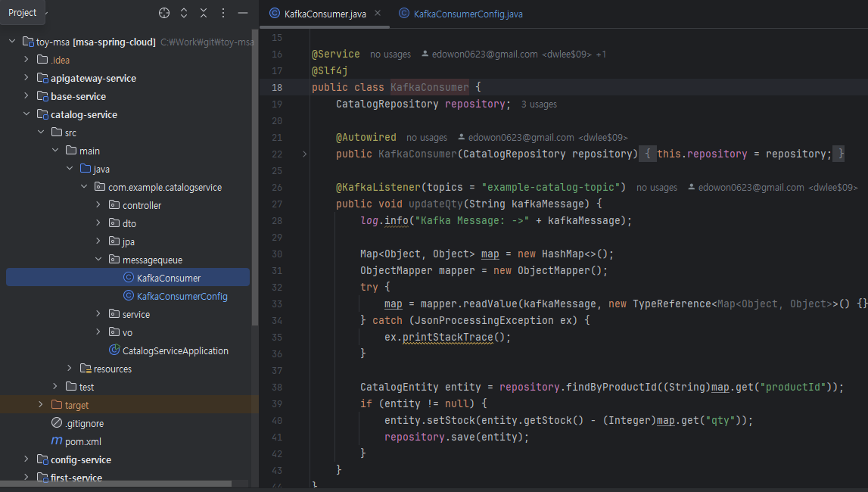This screenshot has height=492, width=868.
Task: Expand the apigateway-service module
Action: point(26,78)
